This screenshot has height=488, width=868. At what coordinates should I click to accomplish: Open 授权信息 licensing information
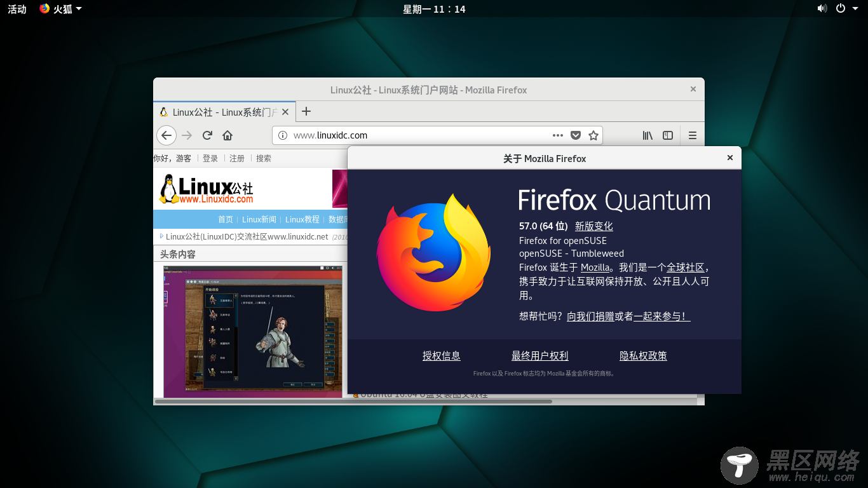(442, 356)
